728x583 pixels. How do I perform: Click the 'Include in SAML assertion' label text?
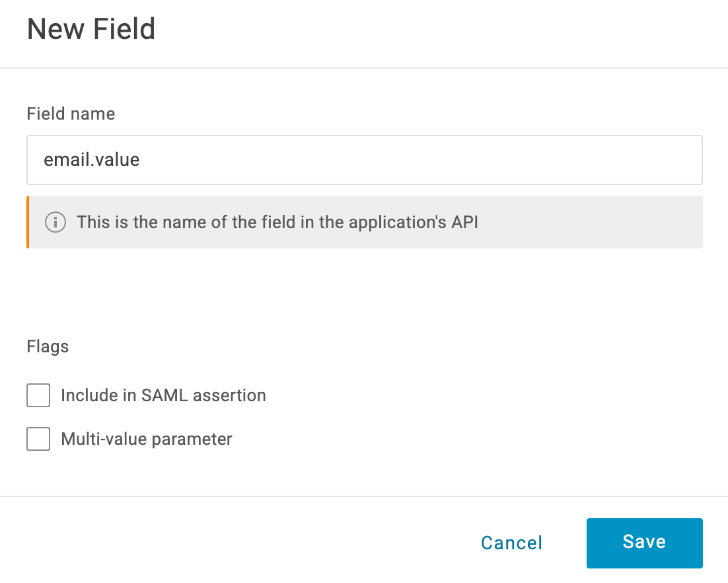coord(163,395)
